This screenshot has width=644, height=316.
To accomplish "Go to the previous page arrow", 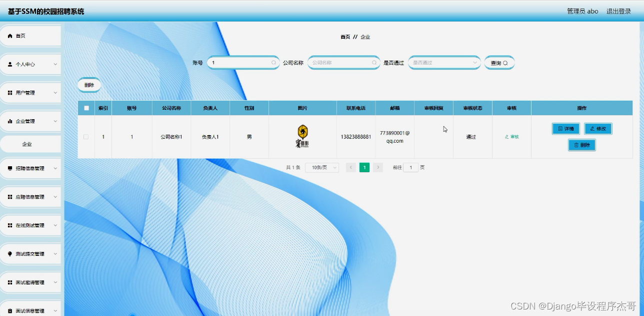I will click(351, 168).
